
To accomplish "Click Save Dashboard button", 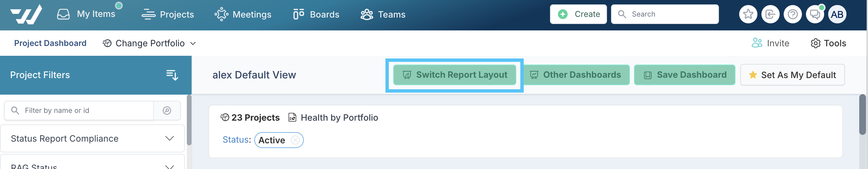I will click(685, 75).
